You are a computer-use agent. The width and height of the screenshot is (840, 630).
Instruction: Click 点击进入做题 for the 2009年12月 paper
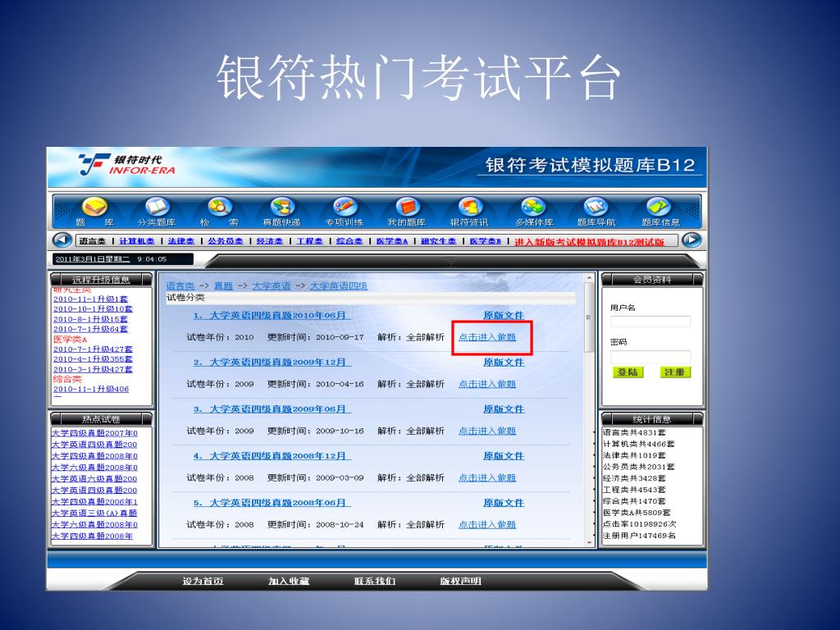click(x=487, y=384)
